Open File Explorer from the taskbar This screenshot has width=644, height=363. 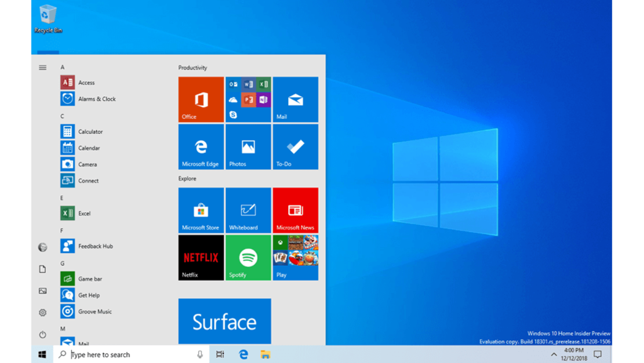pos(265,354)
